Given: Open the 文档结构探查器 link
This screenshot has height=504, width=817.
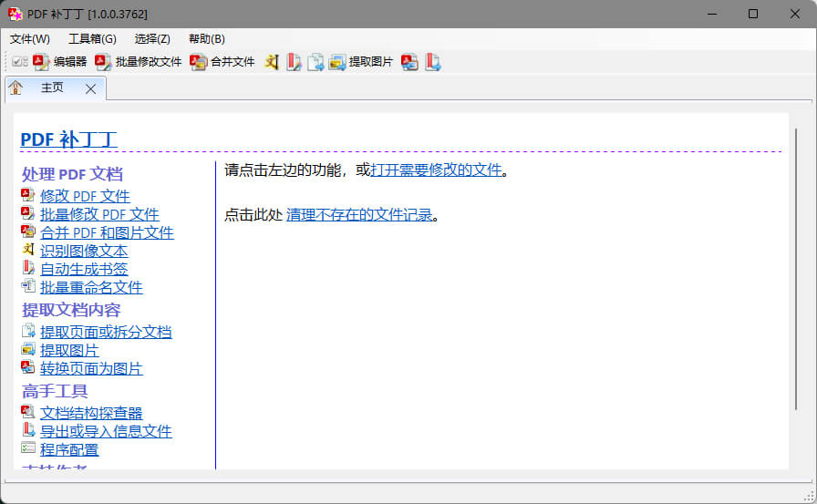Looking at the screenshot, I should click(91, 413).
